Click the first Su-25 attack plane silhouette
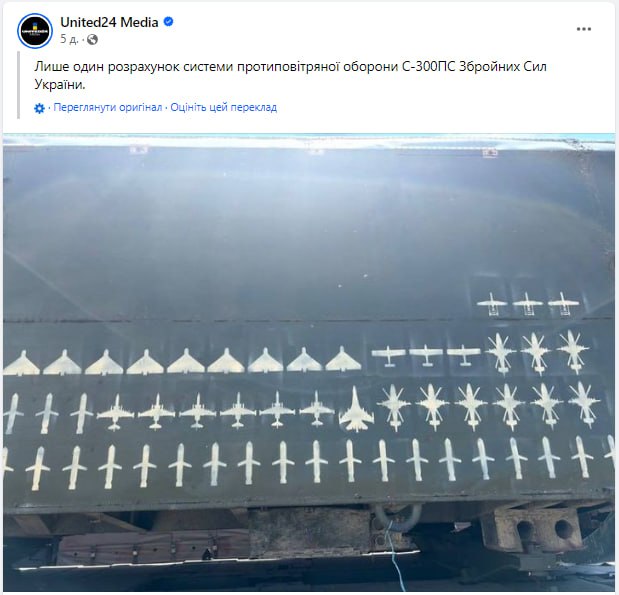 pyautogui.click(x=116, y=413)
